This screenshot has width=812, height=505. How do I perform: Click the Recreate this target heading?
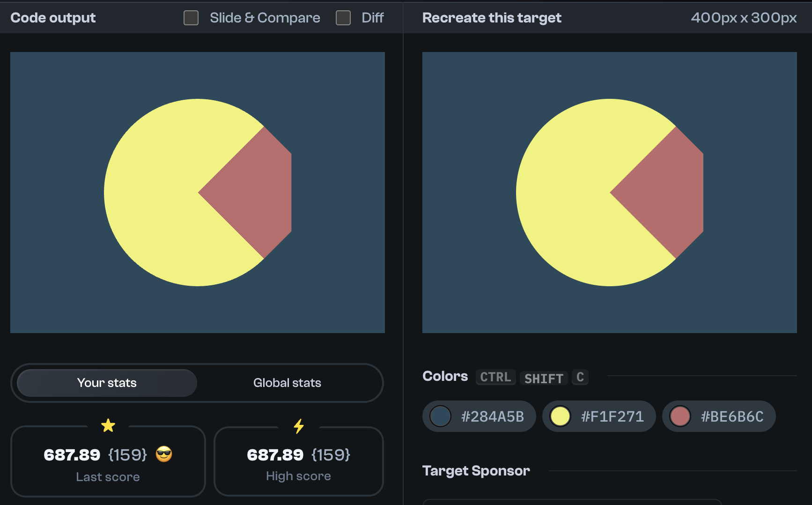point(492,18)
